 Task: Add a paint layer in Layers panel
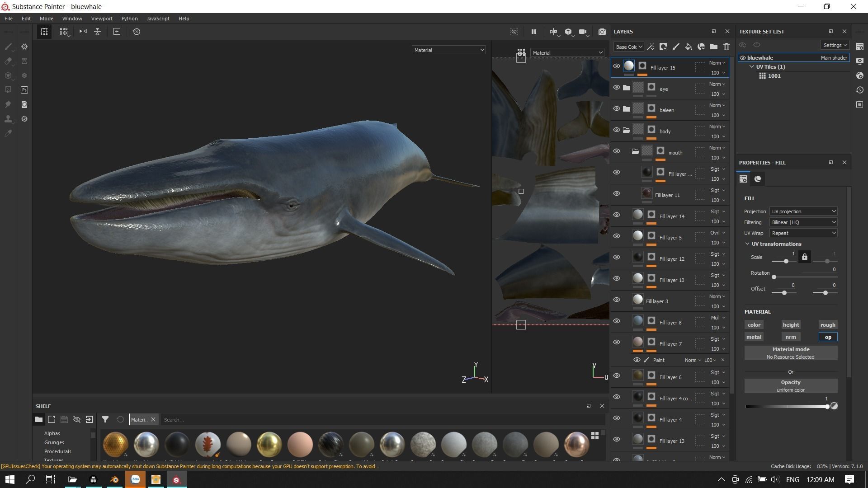[676, 47]
